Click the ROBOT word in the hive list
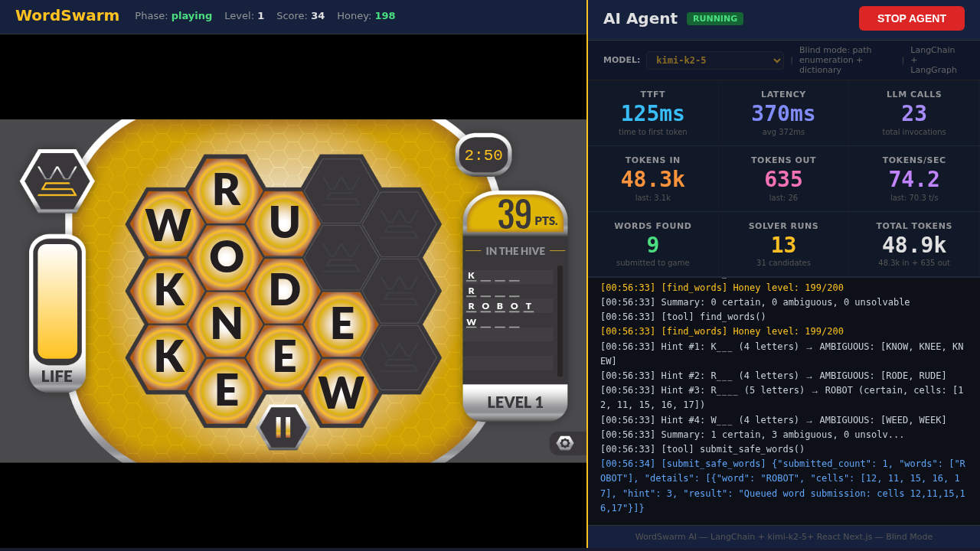This screenshot has width=980, height=551. tap(500, 306)
